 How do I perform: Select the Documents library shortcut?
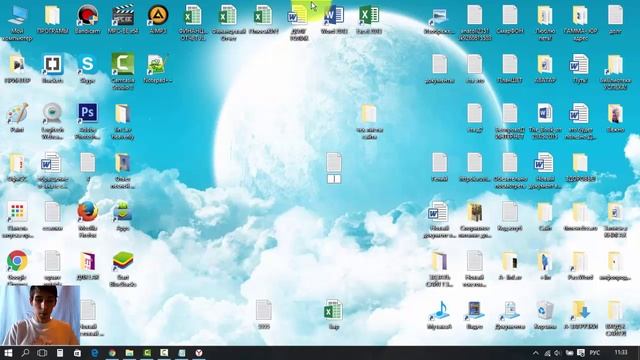[x=510, y=315]
